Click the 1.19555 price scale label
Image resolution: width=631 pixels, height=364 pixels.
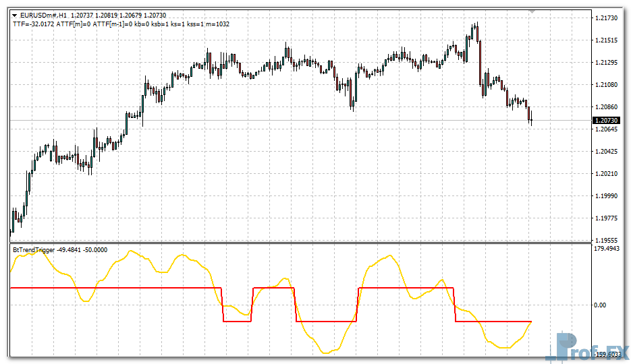point(605,240)
